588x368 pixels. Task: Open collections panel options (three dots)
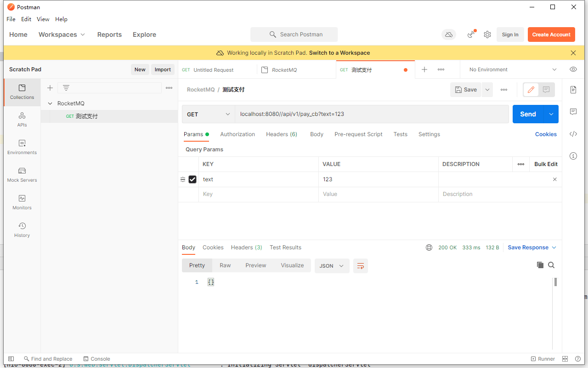(x=169, y=88)
